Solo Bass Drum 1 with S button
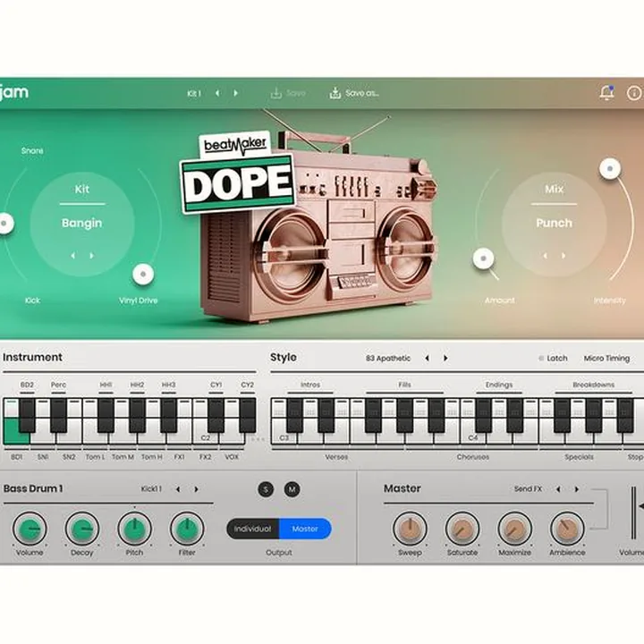Image resolution: width=644 pixels, height=644 pixels. (266, 489)
